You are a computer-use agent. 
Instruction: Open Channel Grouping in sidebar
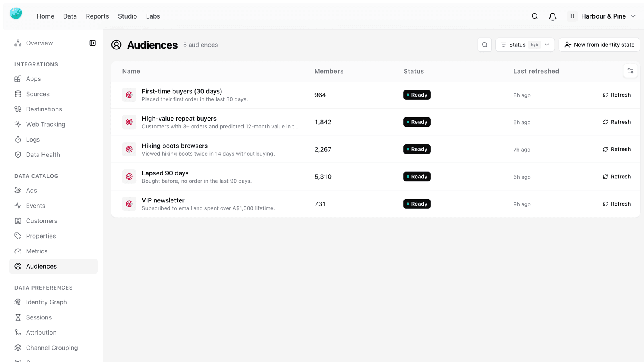click(53, 348)
